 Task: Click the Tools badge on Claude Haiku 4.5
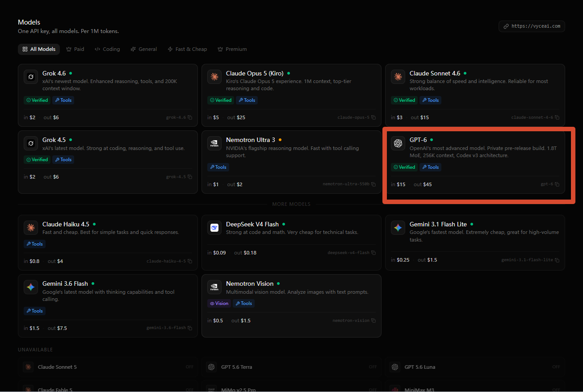[x=34, y=244]
